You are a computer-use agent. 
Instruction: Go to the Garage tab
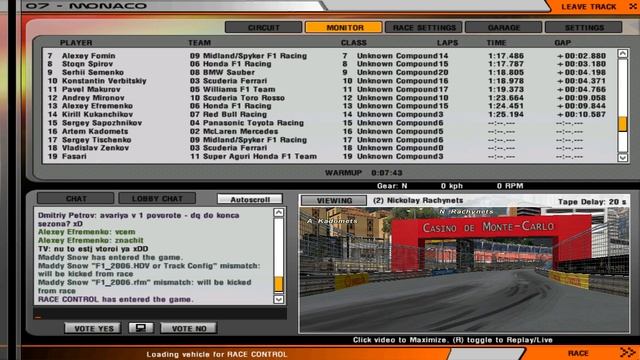504,27
